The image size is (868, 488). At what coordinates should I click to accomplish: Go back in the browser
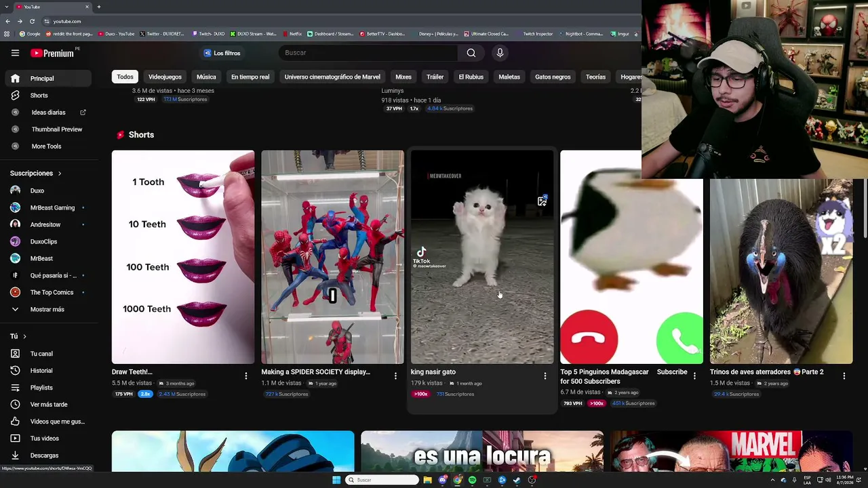[x=7, y=21]
